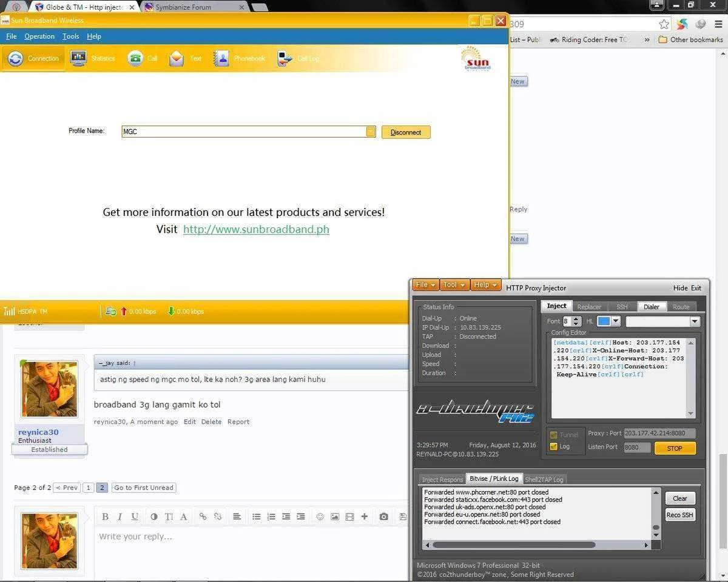
Task: Open the Help menu in Sun Broadband Wireless
Action: point(94,36)
